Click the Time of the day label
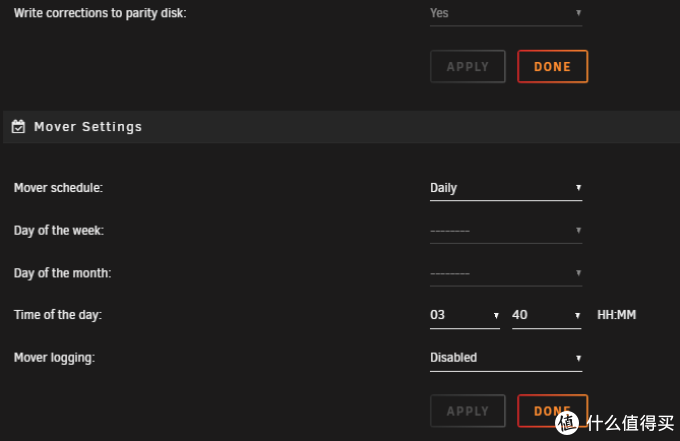 pos(58,315)
